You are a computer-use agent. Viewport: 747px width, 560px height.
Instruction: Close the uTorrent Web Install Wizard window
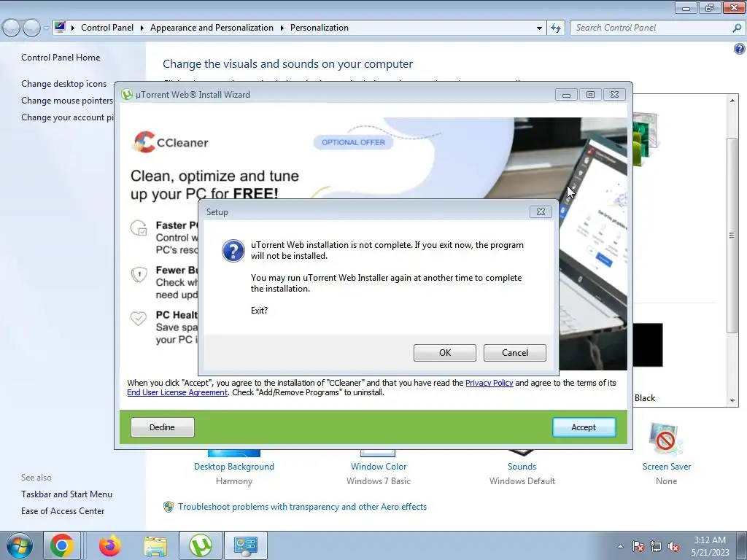614,95
